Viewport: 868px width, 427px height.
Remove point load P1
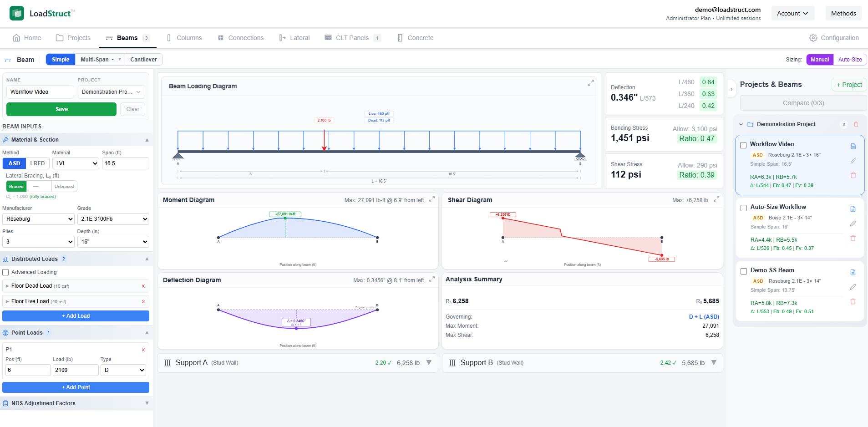click(143, 350)
